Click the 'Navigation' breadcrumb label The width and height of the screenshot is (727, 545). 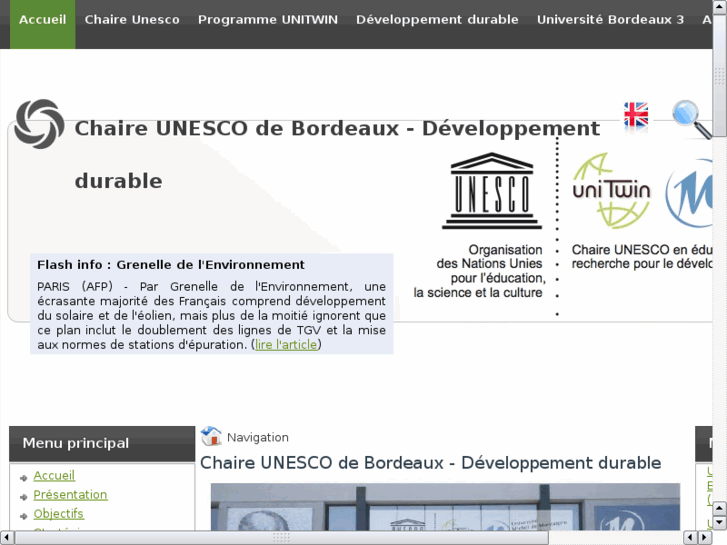coord(258,437)
